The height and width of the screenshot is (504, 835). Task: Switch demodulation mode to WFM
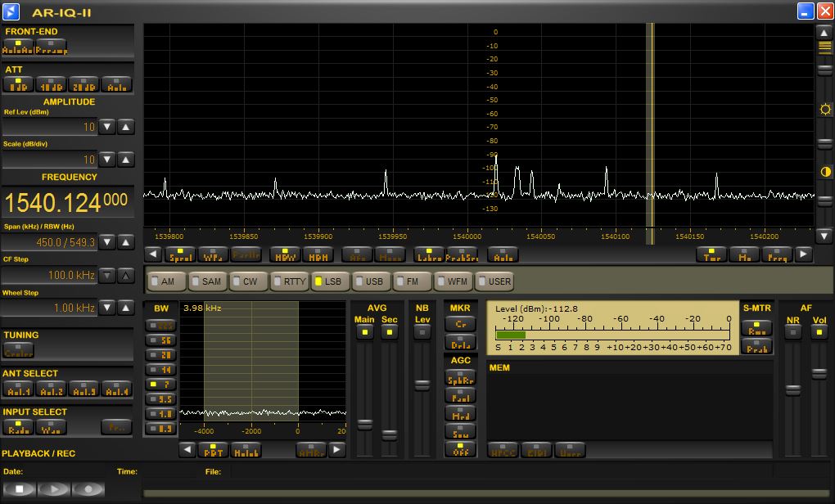coord(454,281)
